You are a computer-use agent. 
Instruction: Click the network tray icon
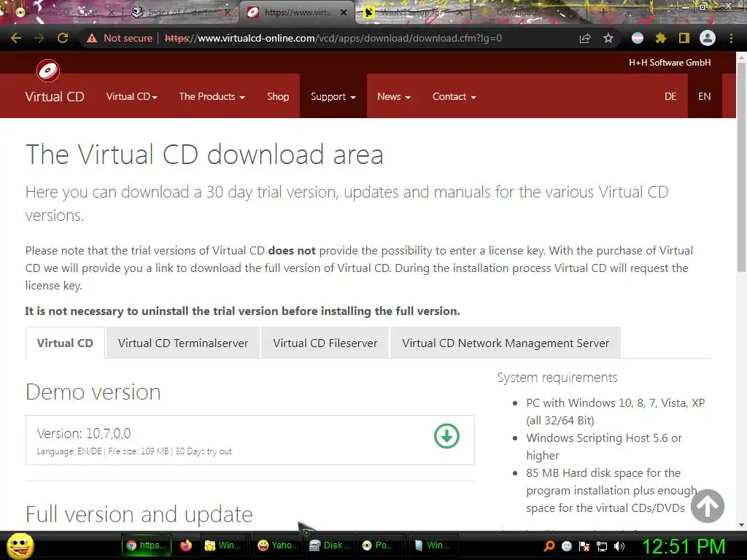pos(602,546)
